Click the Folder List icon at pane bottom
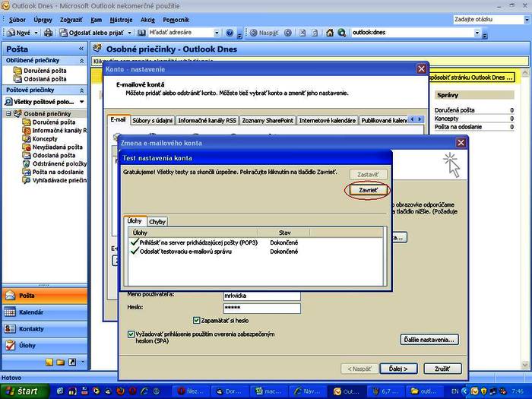532x399 pixels. pyautogui.click(x=61, y=362)
